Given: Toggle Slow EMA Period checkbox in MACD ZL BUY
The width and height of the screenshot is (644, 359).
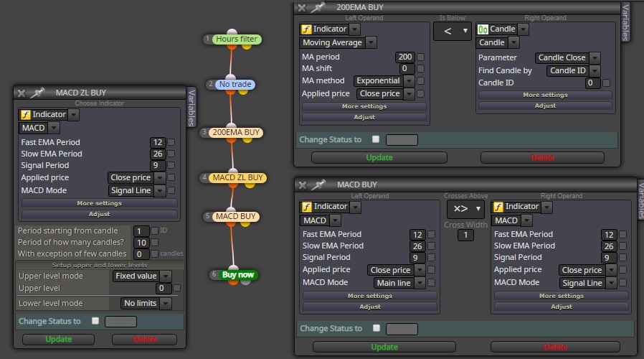Looking at the screenshot, I should click(171, 154).
